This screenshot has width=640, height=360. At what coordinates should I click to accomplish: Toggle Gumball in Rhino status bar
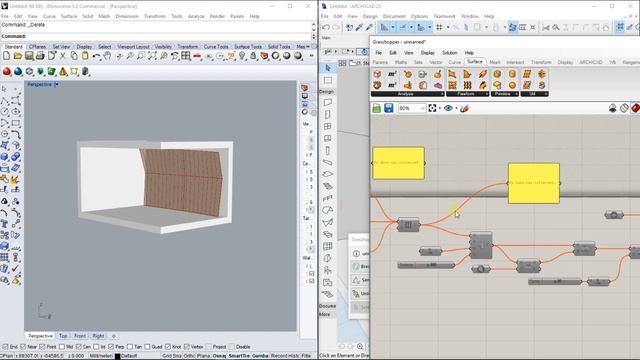tap(260, 356)
